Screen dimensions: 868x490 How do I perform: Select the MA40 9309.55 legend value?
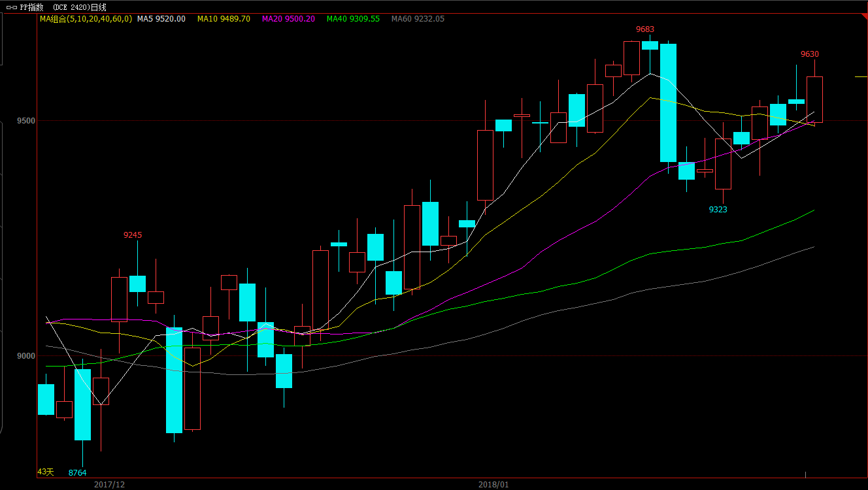pos(353,19)
